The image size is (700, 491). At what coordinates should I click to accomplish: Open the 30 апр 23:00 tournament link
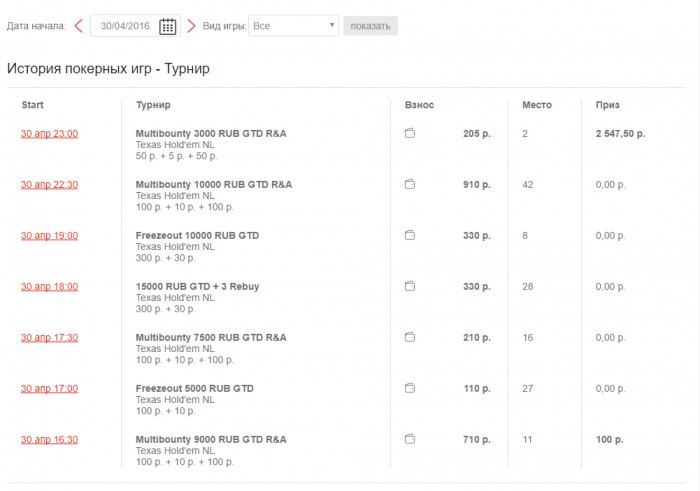pyautogui.click(x=49, y=133)
